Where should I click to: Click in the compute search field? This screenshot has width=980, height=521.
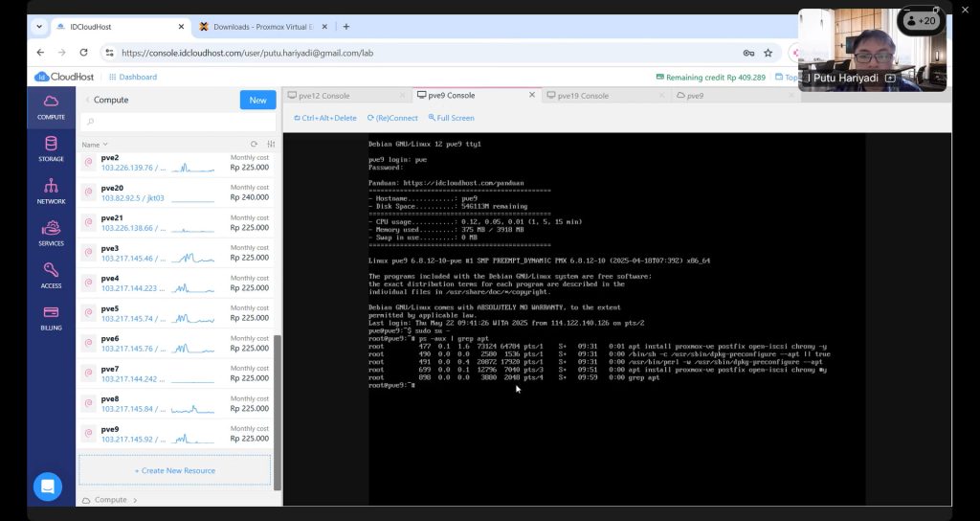tap(177, 122)
